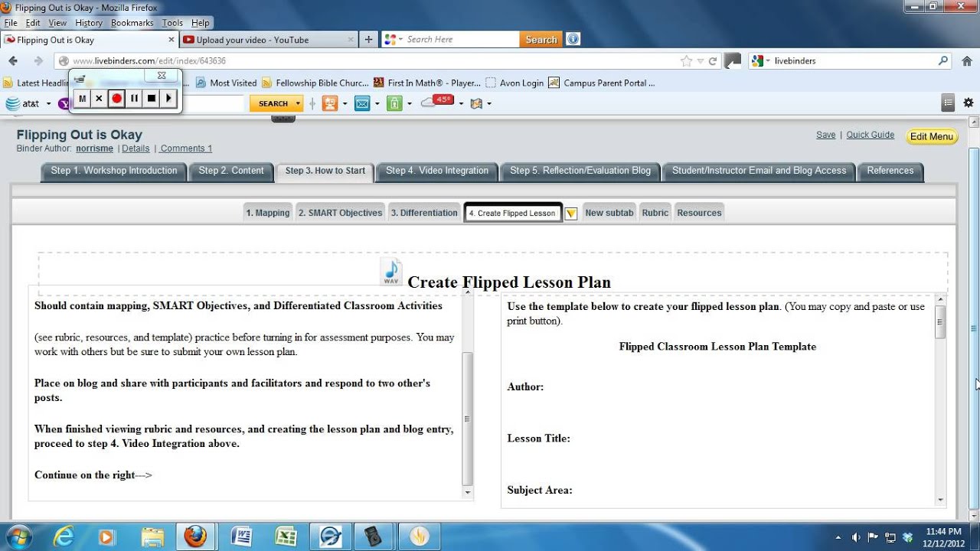The height and width of the screenshot is (551, 980).
Task: Click the Firefox forward arrow
Action: 38,60
